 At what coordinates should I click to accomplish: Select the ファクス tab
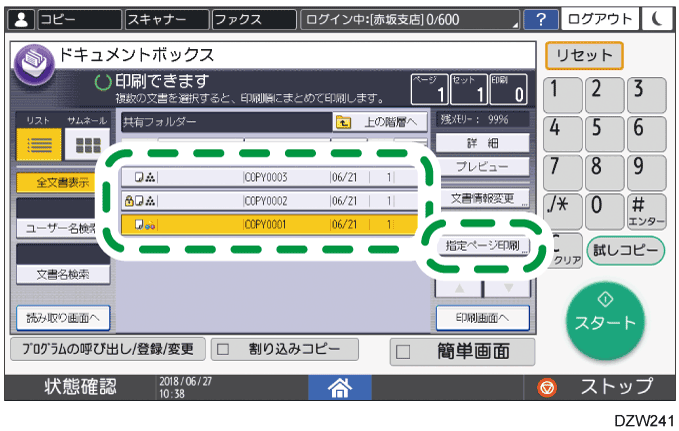click(x=254, y=19)
